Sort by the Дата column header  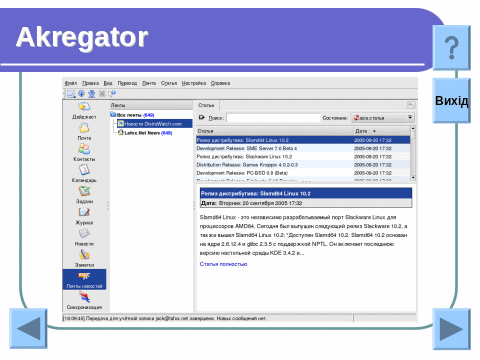(382, 131)
